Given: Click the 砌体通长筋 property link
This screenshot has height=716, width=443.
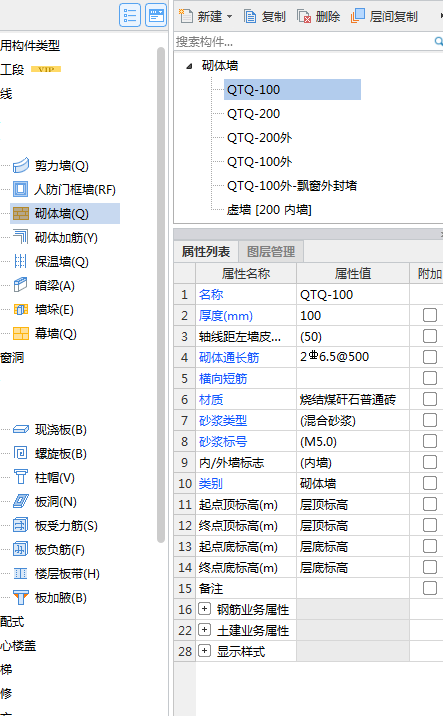Looking at the screenshot, I should click(x=229, y=358).
